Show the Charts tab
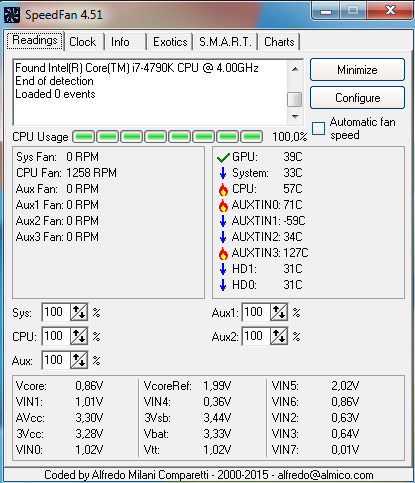 279,42
